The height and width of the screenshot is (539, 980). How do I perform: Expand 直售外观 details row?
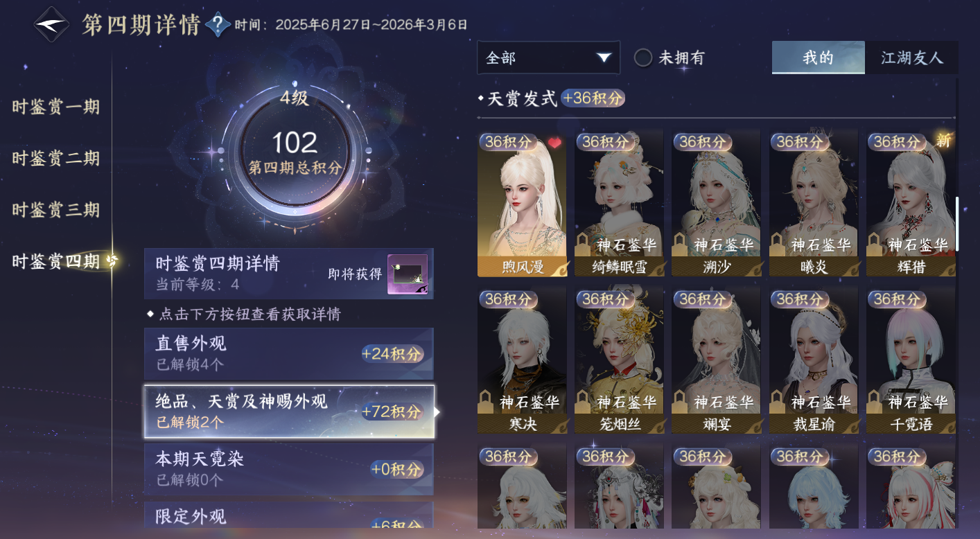tap(289, 353)
